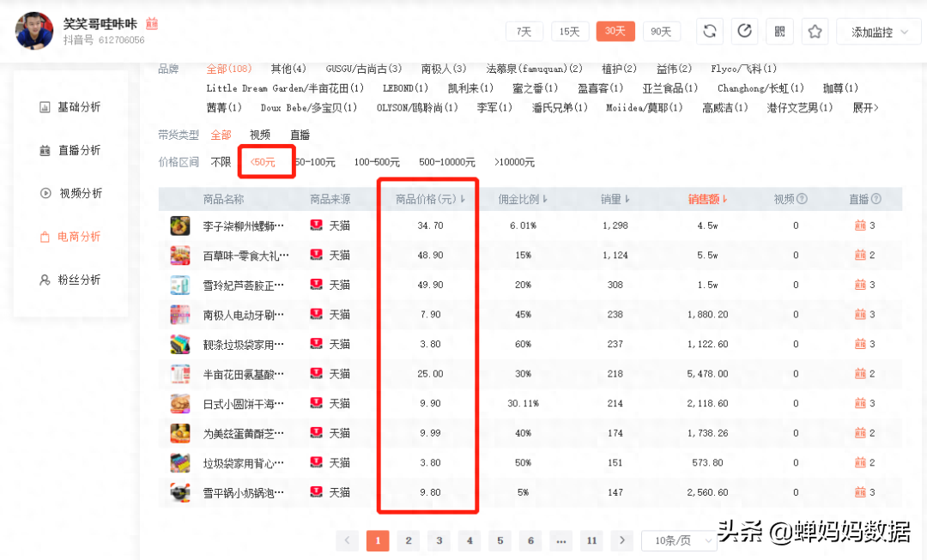Screen dimensions: 927x560
Task: Open the 10条/页 page size dropdown
Action: [x=681, y=540]
